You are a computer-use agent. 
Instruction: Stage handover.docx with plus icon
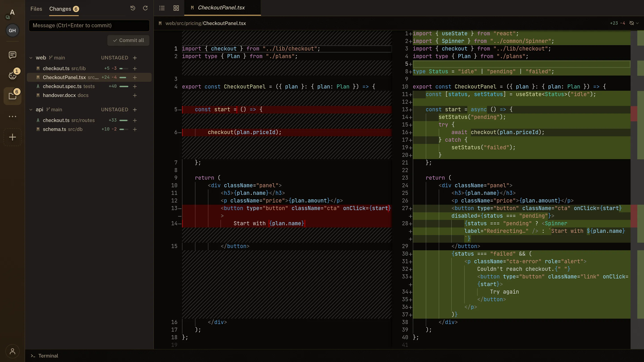[135, 95]
